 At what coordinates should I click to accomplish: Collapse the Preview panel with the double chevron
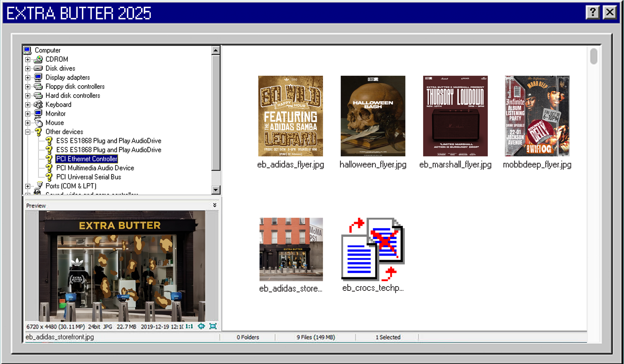(x=214, y=205)
